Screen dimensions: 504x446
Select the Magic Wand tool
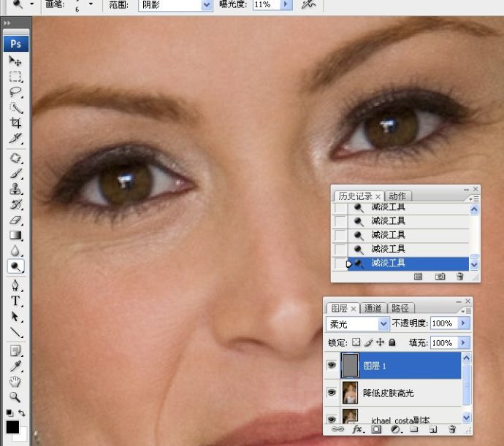click(x=15, y=107)
